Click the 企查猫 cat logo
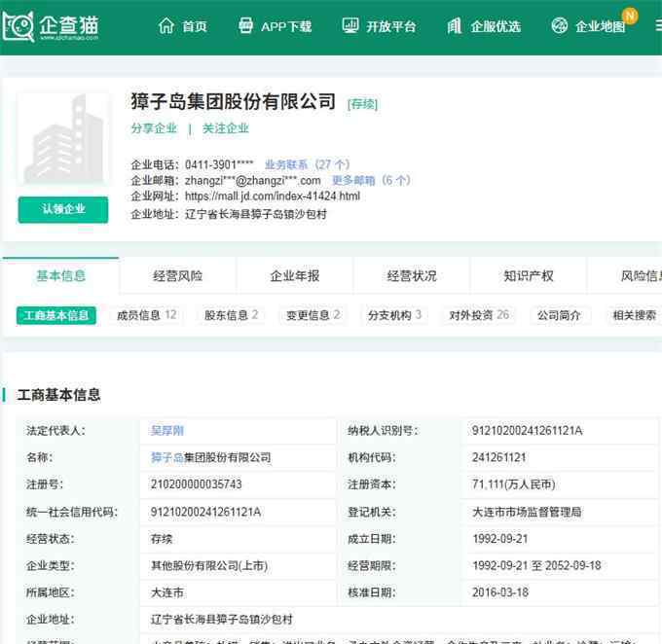Image resolution: width=662 pixels, height=644 pixels. pyautogui.click(x=18, y=26)
